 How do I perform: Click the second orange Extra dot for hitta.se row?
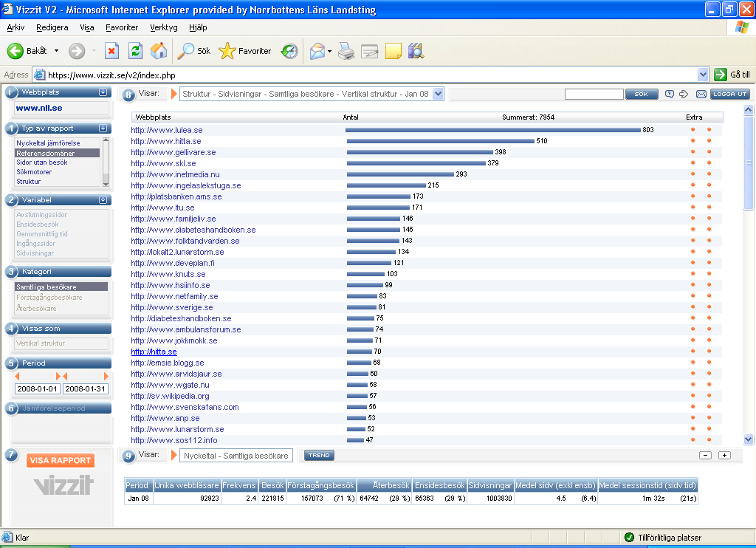point(709,141)
